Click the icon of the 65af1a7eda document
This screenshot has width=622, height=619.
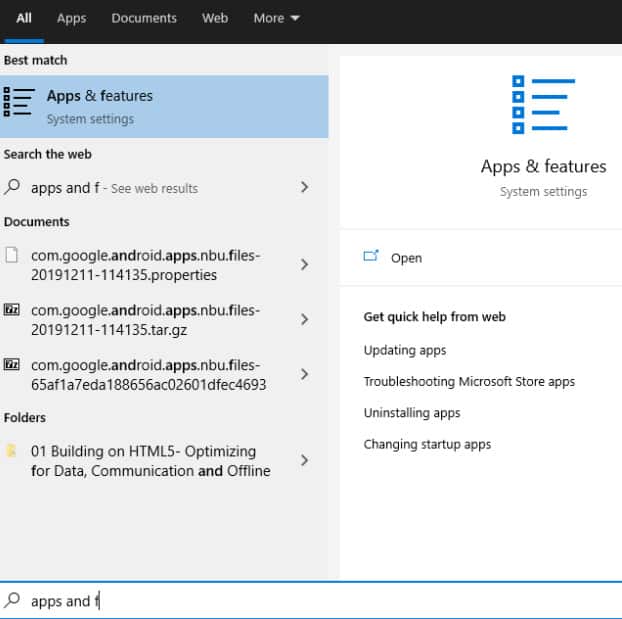[13, 365]
